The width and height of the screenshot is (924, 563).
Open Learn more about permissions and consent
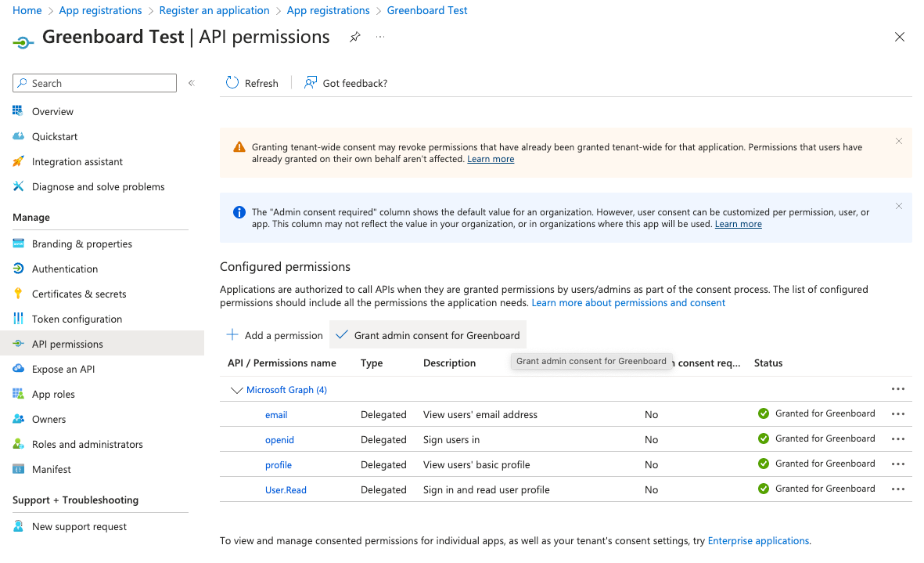(x=628, y=302)
